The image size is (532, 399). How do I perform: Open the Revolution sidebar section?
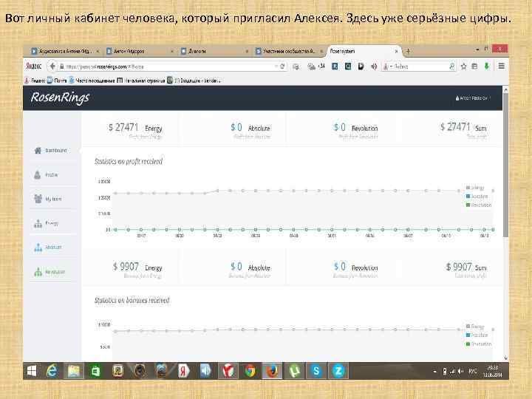[x=50, y=272]
